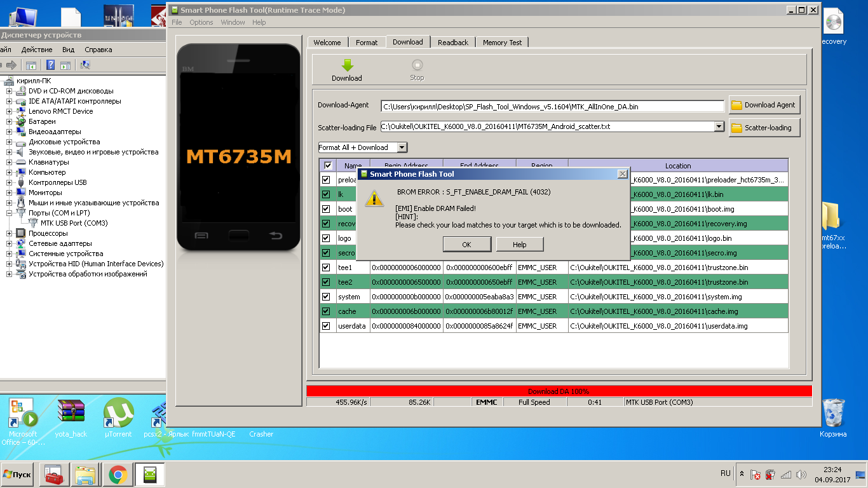Click the Download Agent folder button

click(x=764, y=105)
